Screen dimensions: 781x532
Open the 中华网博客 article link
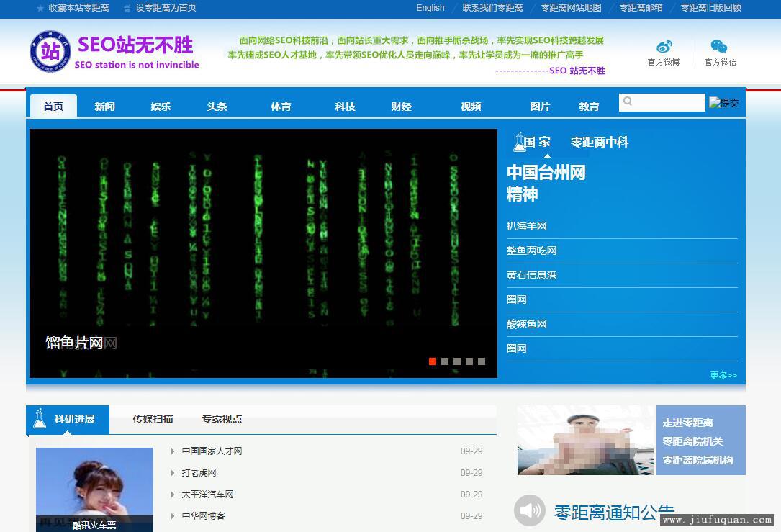coord(203,516)
